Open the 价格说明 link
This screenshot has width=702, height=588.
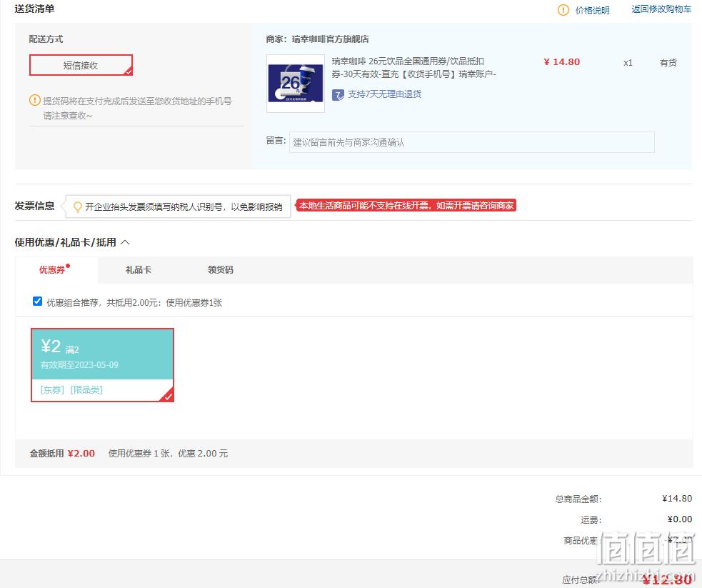coord(592,10)
